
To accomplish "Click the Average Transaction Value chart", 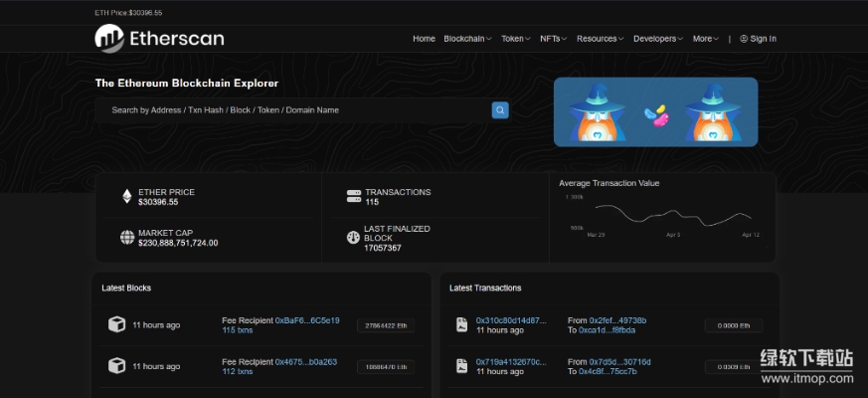I will click(662, 216).
